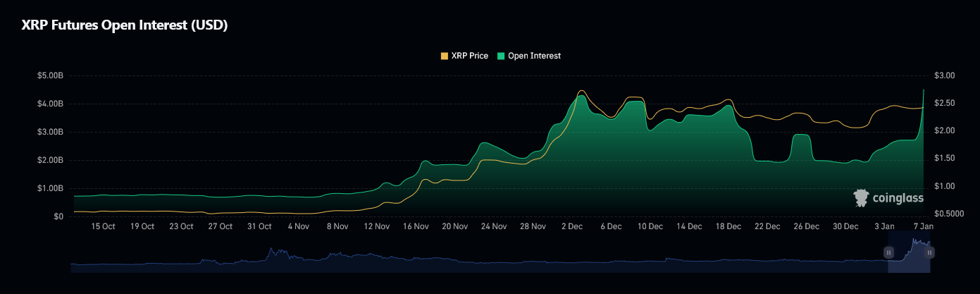This screenshot has height=294, width=980.
Task: Click the 30 Dec date label
Action: click(x=846, y=226)
